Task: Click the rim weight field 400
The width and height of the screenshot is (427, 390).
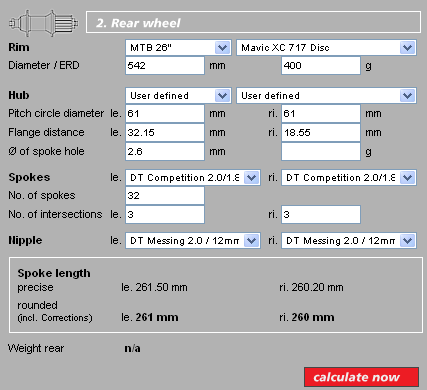Action: coord(321,65)
